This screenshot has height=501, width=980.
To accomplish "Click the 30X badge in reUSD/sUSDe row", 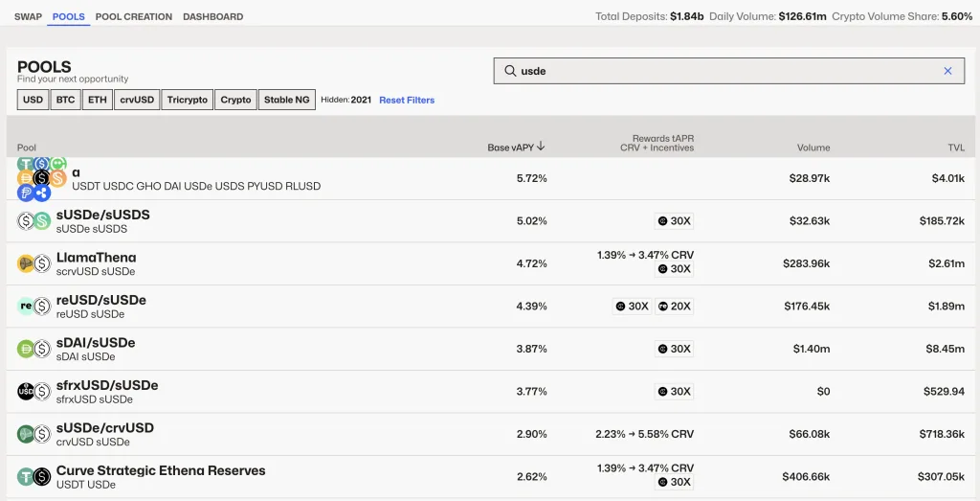I will [632, 306].
